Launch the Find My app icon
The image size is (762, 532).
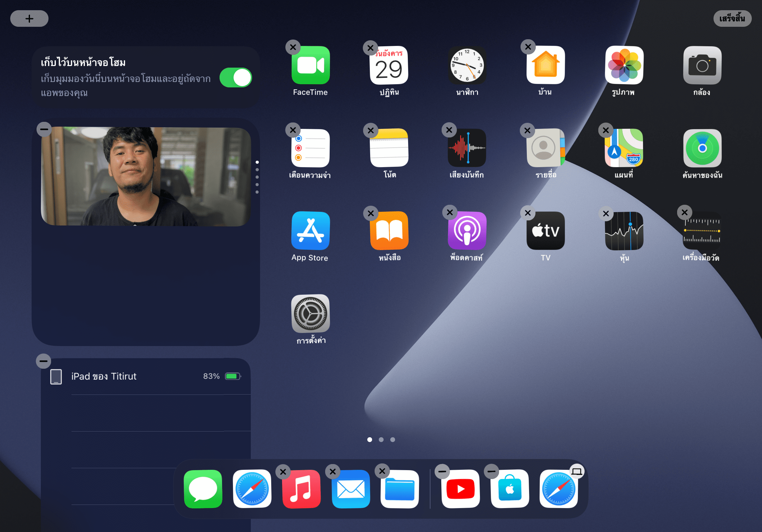coord(702,148)
